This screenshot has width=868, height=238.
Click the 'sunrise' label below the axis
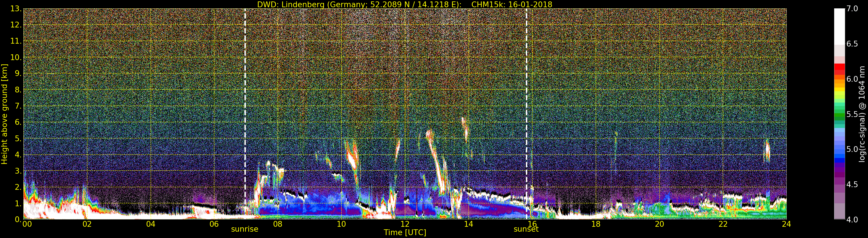point(245,229)
